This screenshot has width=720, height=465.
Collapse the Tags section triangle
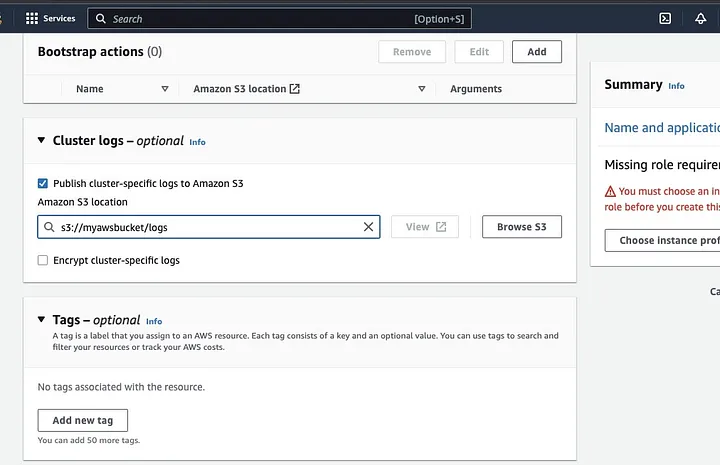click(x=41, y=320)
